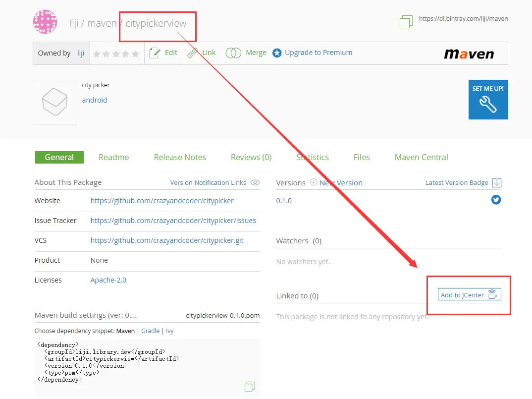Click the Upgrade to Premium star icon
Viewport: 532px width, 399px height.
click(277, 53)
